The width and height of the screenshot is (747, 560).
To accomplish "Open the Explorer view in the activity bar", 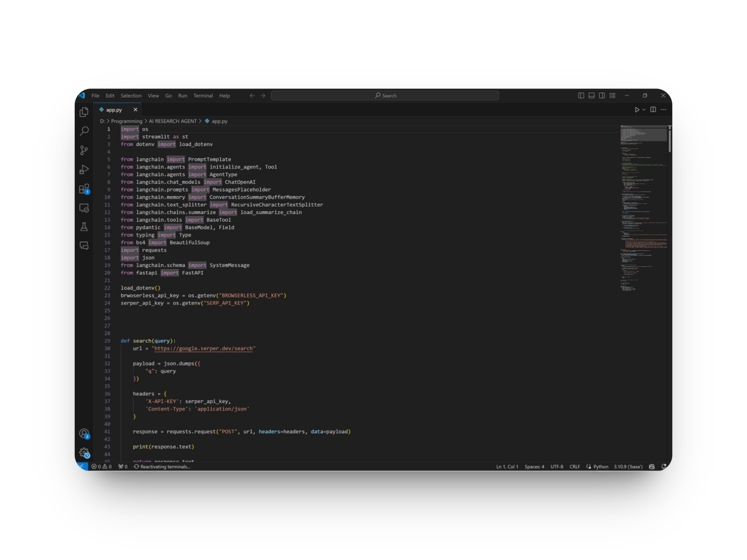I will (x=84, y=112).
